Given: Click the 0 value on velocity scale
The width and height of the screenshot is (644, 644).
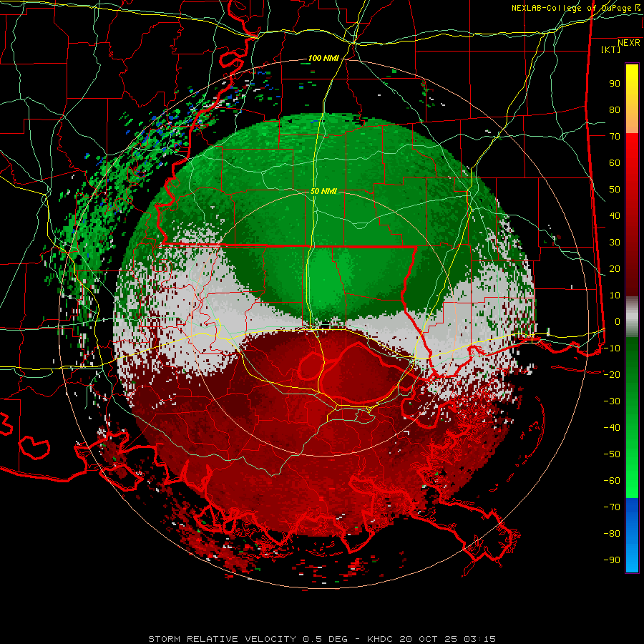Looking at the screenshot, I should point(618,321).
